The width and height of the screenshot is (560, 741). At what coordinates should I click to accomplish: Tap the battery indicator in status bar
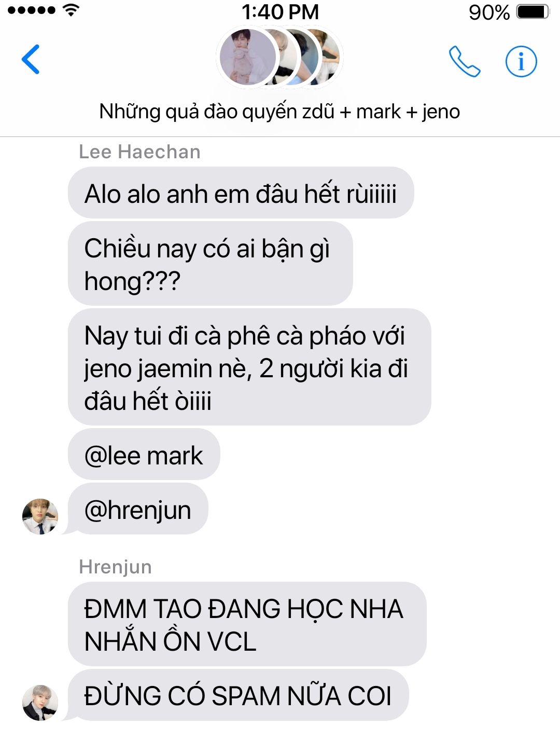point(533,11)
